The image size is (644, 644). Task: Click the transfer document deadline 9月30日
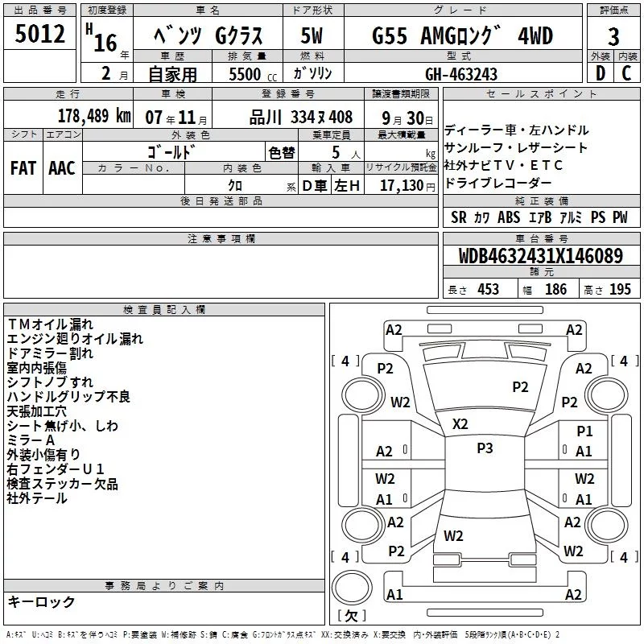click(x=407, y=118)
